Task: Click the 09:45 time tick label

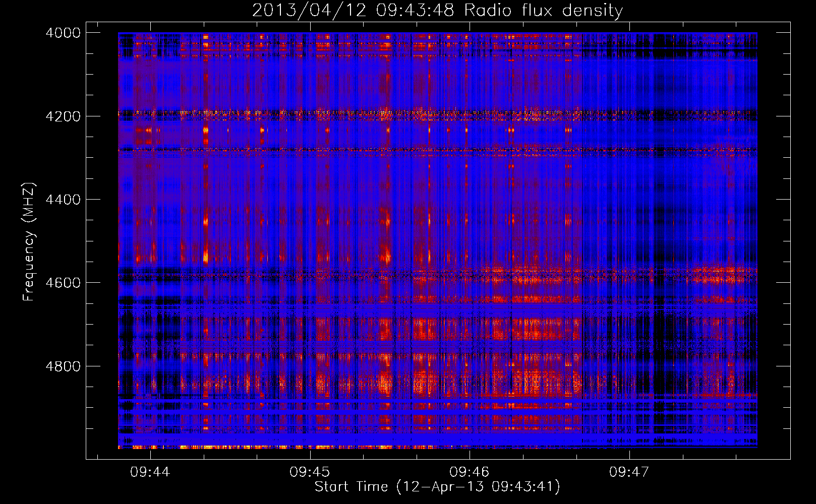Action: 310,472
